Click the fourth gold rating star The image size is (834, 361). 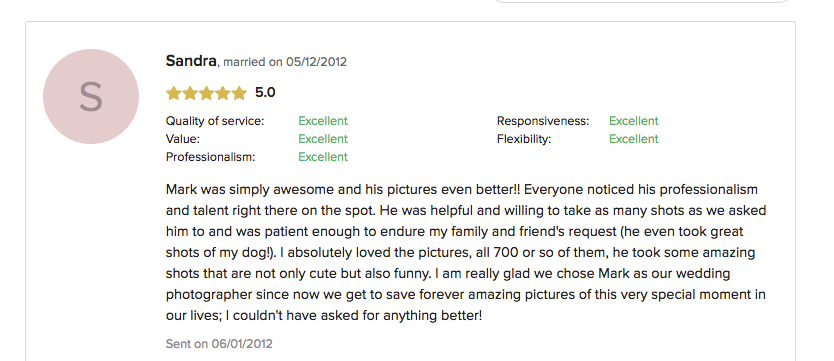click(223, 93)
